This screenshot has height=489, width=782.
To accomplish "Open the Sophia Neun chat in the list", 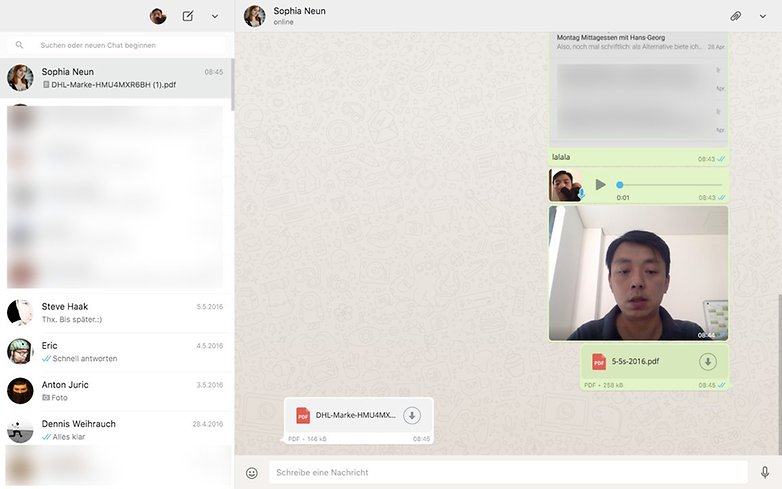I will point(116,78).
